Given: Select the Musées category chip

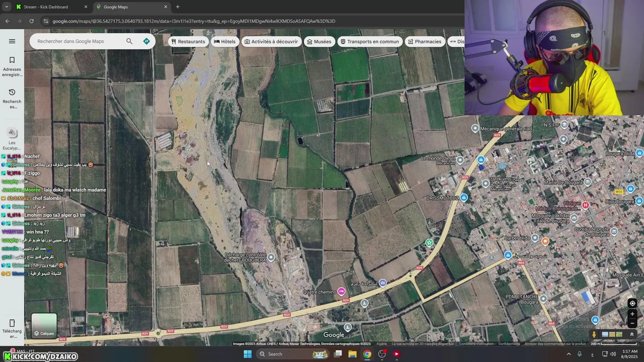Looking at the screenshot, I should pyautogui.click(x=319, y=42).
